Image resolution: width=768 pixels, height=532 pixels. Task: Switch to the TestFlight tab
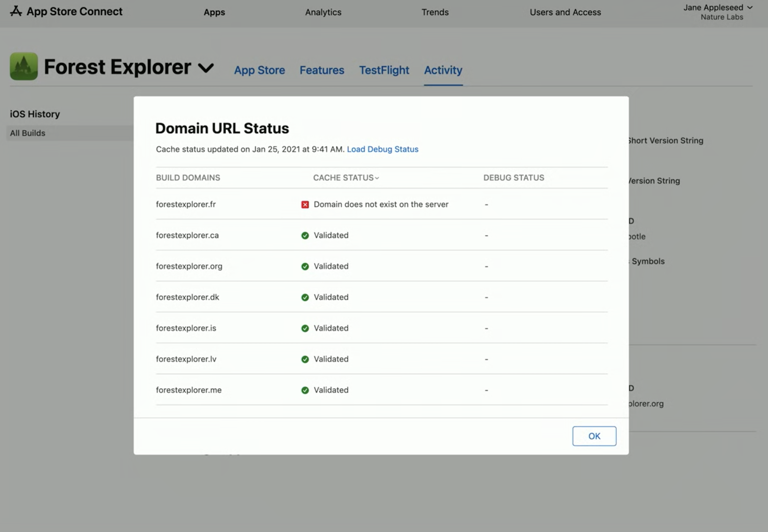tap(384, 70)
